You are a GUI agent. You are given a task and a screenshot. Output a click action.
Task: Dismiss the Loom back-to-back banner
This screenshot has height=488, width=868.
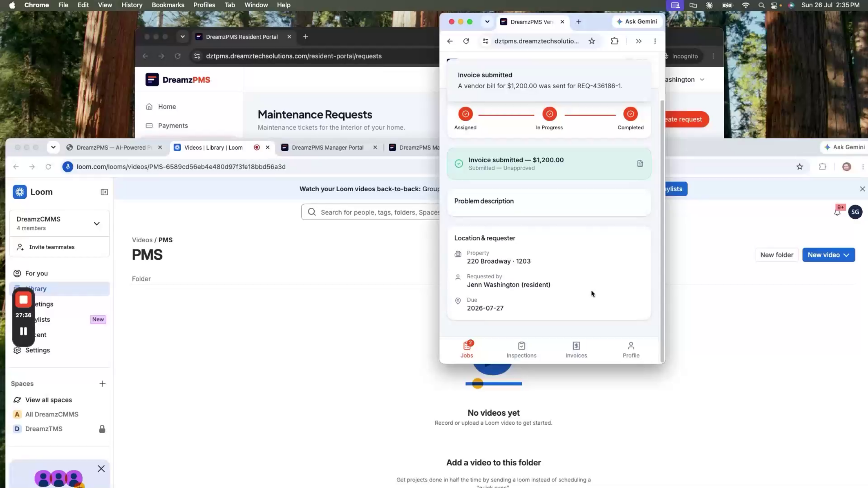862,189
